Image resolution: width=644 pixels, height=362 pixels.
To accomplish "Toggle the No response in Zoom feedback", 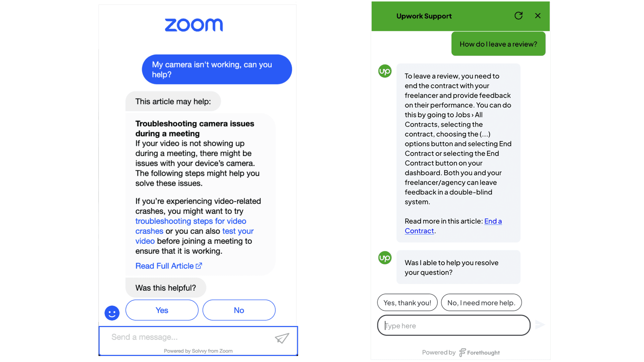I will pyautogui.click(x=238, y=310).
